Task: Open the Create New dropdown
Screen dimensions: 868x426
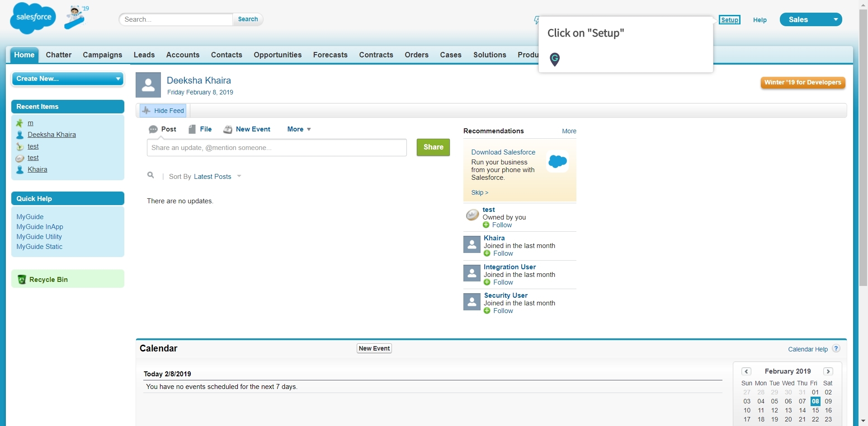Action: tap(68, 79)
